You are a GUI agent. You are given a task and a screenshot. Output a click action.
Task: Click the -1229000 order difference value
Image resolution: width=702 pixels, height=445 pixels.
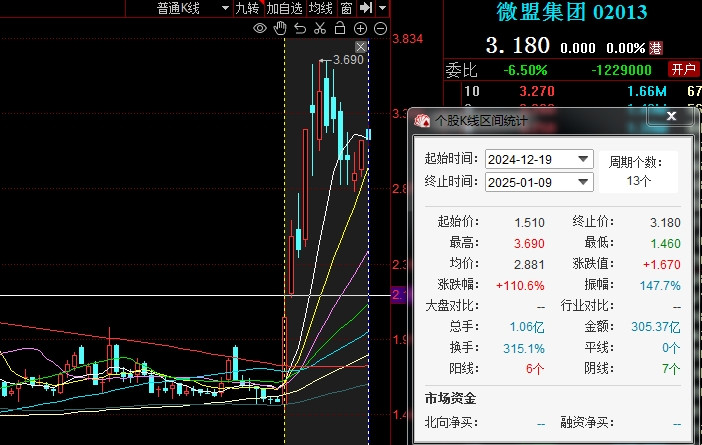621,70
